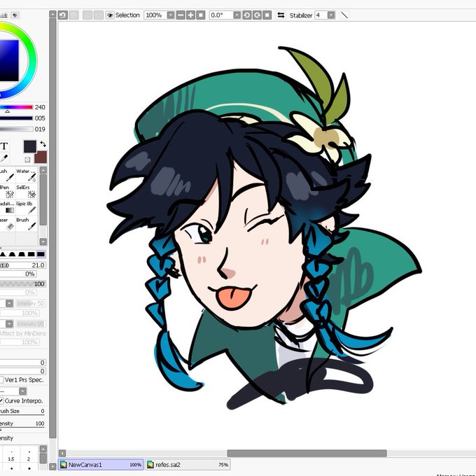This screenshot has height=476, width=476.
Task: Click tool list scroll-down arrow
Action: click(43, 241)
